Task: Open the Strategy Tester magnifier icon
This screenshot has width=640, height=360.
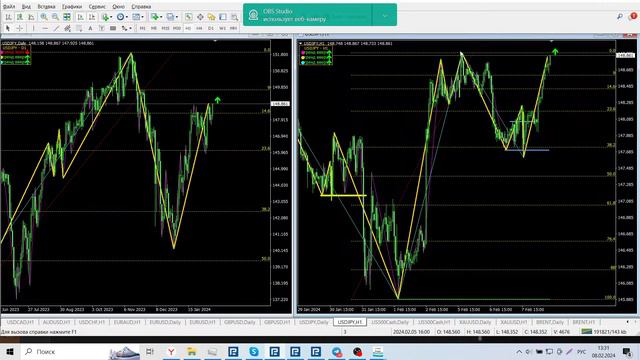Action: point(234,17)
